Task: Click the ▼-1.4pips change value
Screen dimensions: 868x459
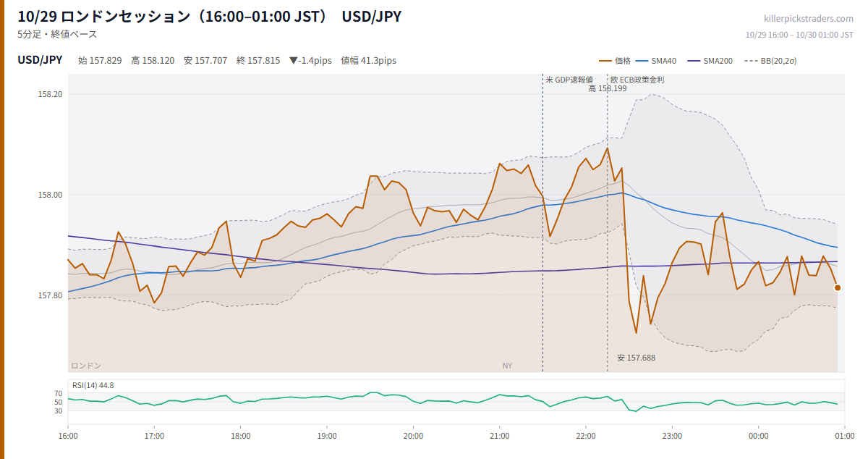Action: click(x=310, y=61)
